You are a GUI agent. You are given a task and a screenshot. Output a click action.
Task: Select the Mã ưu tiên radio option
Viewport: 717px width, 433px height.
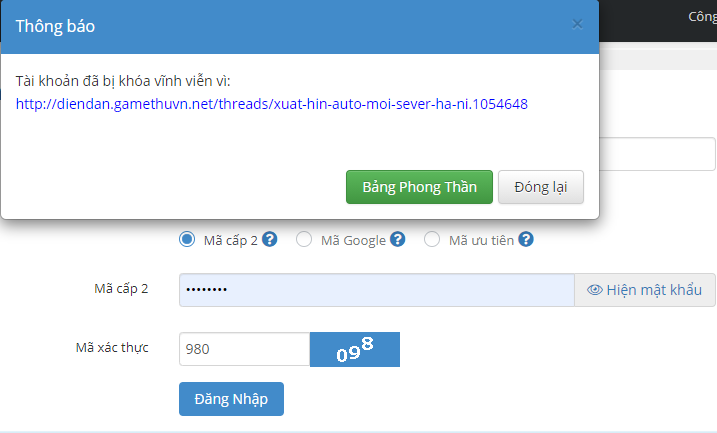click(x=432, y=240)
